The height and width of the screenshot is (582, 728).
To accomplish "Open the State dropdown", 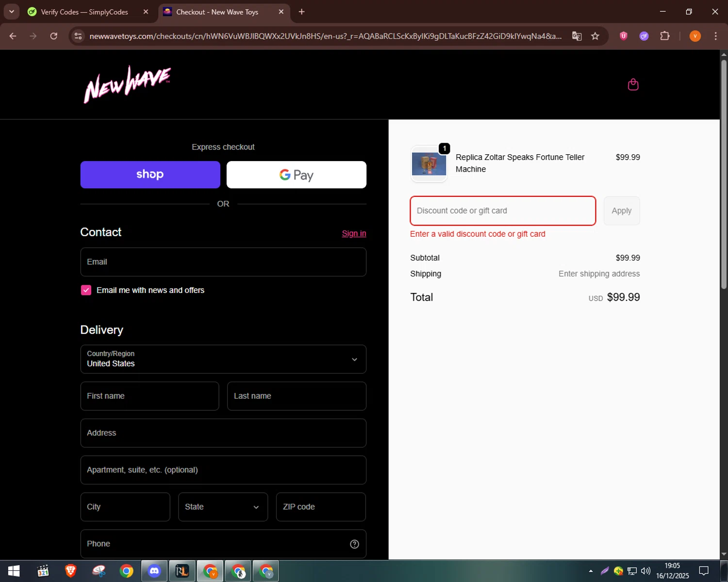I will (x=223, y=507).
